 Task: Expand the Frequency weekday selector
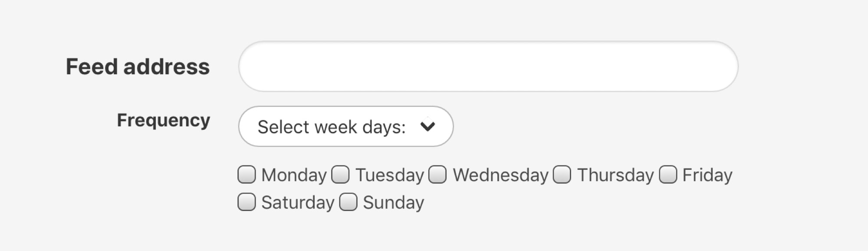tap(345, 126)
